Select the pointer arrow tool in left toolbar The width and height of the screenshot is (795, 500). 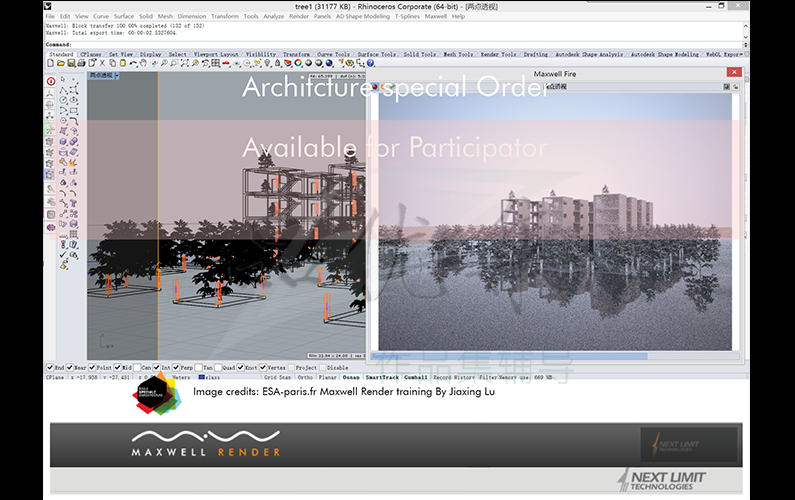coord(63,79)
